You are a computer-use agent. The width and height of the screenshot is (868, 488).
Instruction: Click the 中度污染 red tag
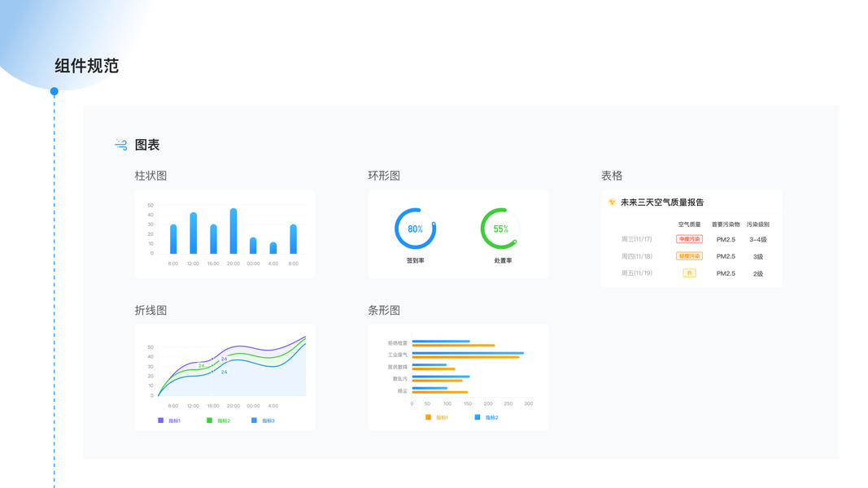pos(689,239)
